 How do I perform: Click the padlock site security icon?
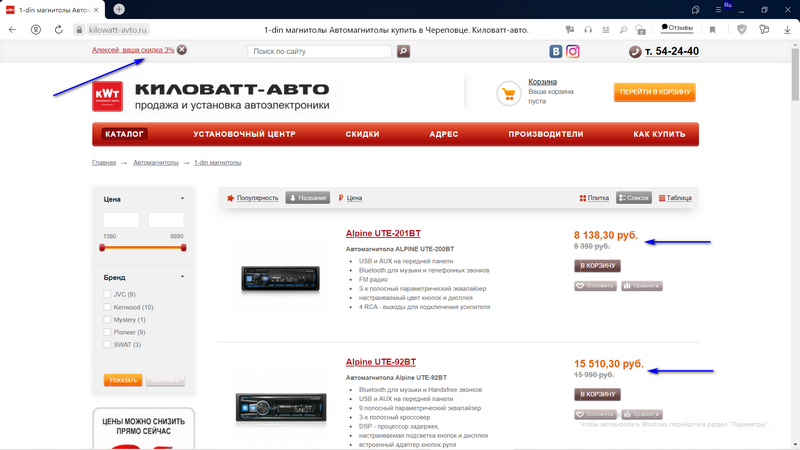79,30
